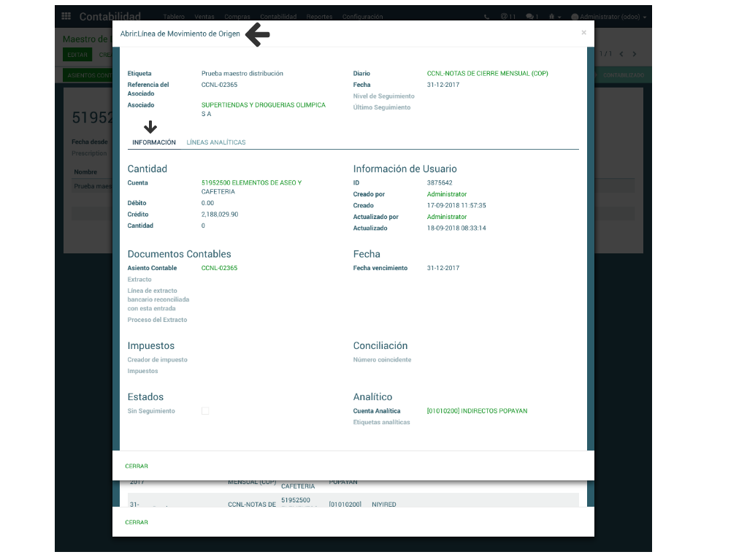This screenshot has height=560, width=747.
Task: Open the home company switcher dropdown
Action: (x=555, y=17)
